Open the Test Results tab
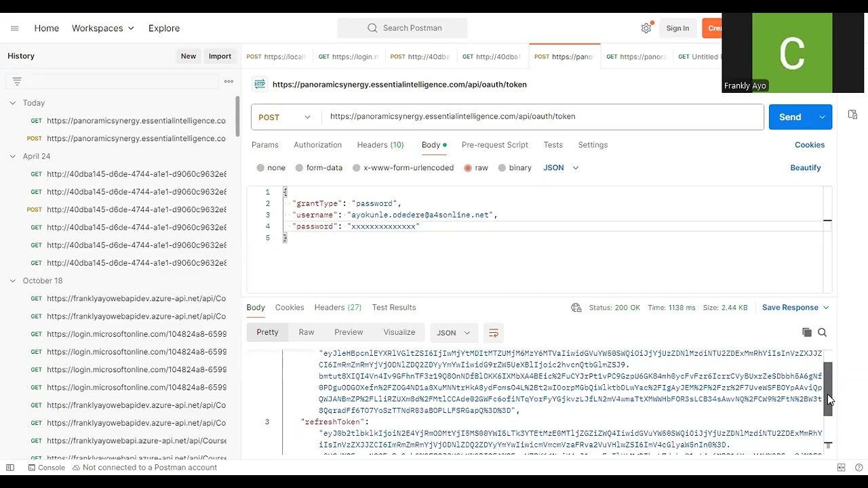The image size is (868, 488). (x=394, y=308)
